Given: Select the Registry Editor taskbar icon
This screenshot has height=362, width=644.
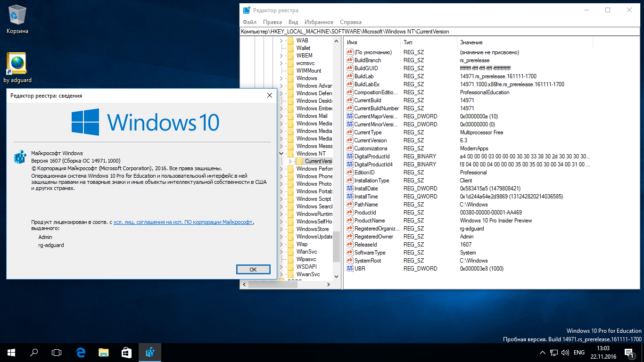Looking at the screenshot, I should [x=150, y=352].
